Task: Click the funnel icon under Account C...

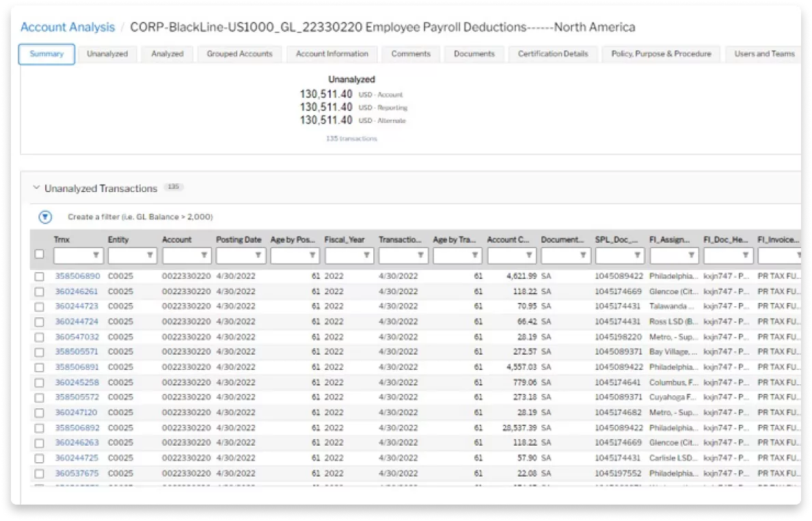Action: (x=529, y=255)
